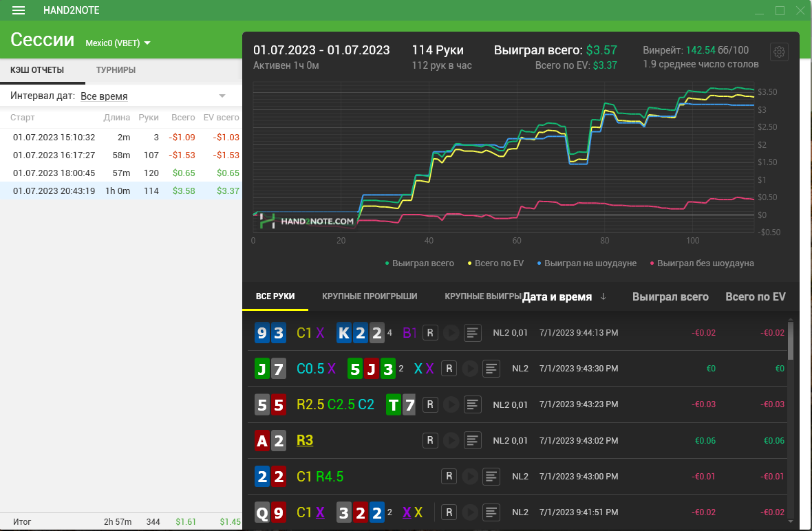Open hand history text for 5 5 hand
Screen dimensions: 812x531
[472, 404]
